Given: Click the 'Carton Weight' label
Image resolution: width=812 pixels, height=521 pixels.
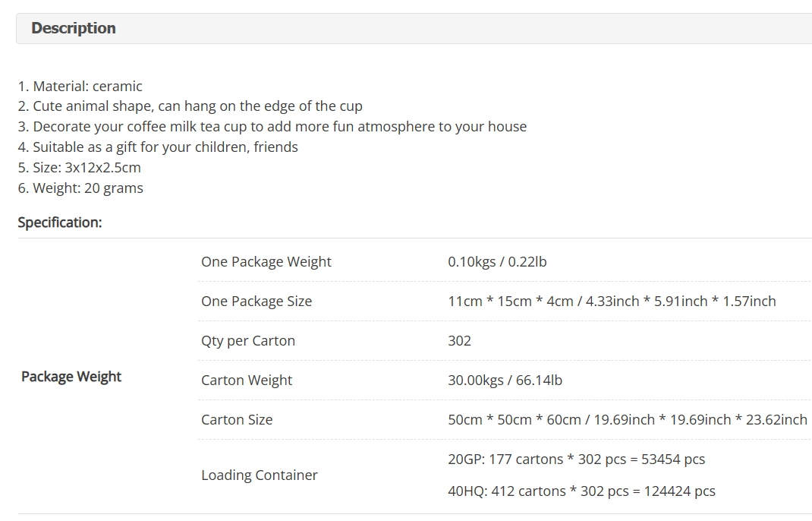Looking at the screenshot, I should point(247,380).
